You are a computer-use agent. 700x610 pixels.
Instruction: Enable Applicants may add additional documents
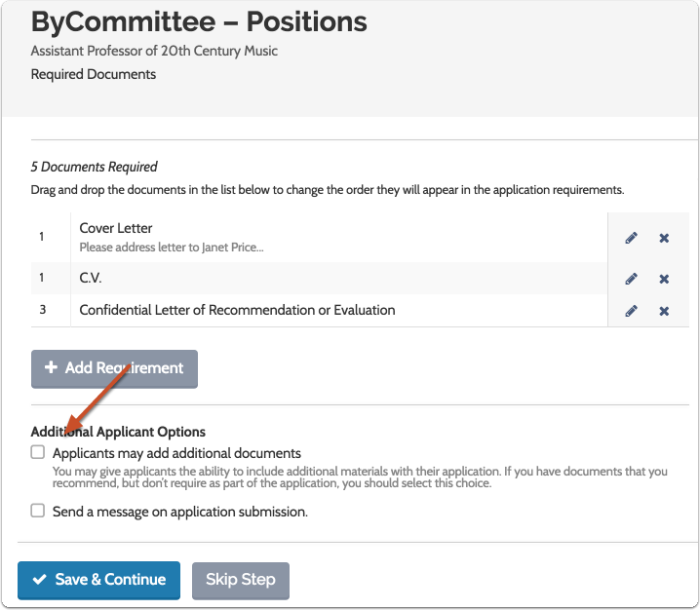coord(38,452)
